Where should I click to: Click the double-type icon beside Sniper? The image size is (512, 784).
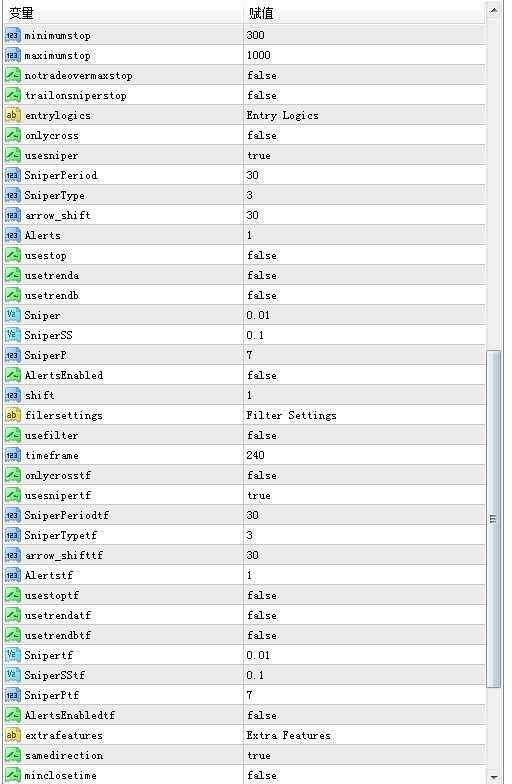pyautogui.click(x=12, y=316)
